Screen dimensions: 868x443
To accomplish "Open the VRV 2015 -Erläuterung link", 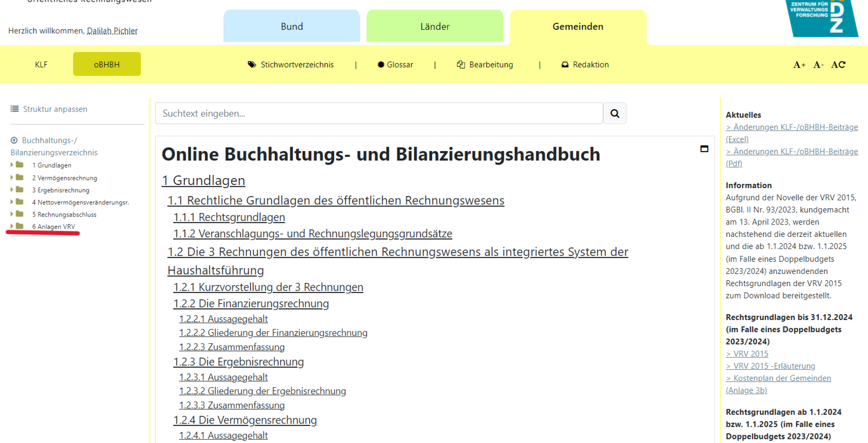I will click(x=774, y=366).
